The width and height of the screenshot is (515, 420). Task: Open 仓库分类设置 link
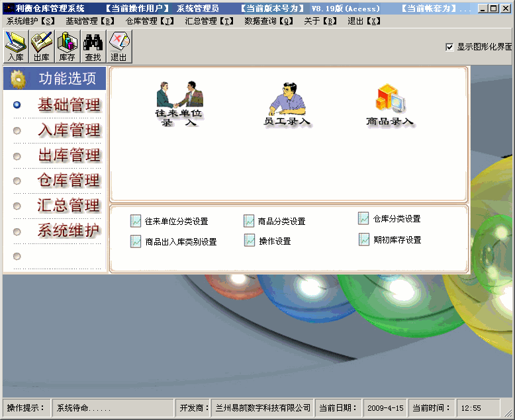(397, 219)
